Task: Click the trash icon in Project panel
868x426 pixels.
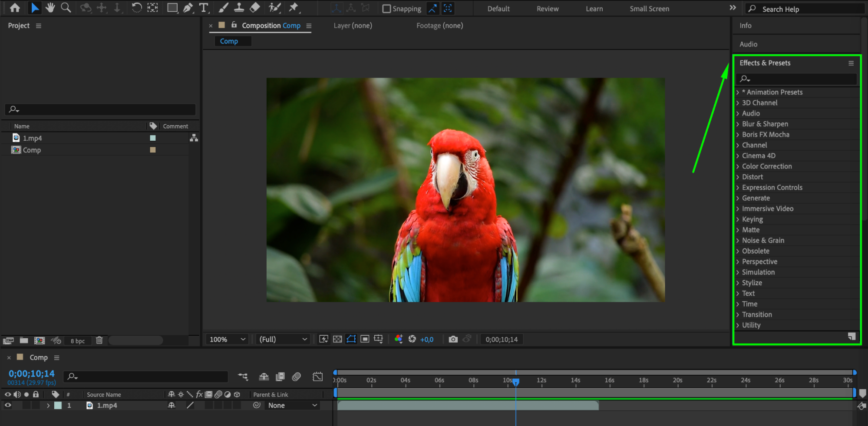Action: [99, 340]
